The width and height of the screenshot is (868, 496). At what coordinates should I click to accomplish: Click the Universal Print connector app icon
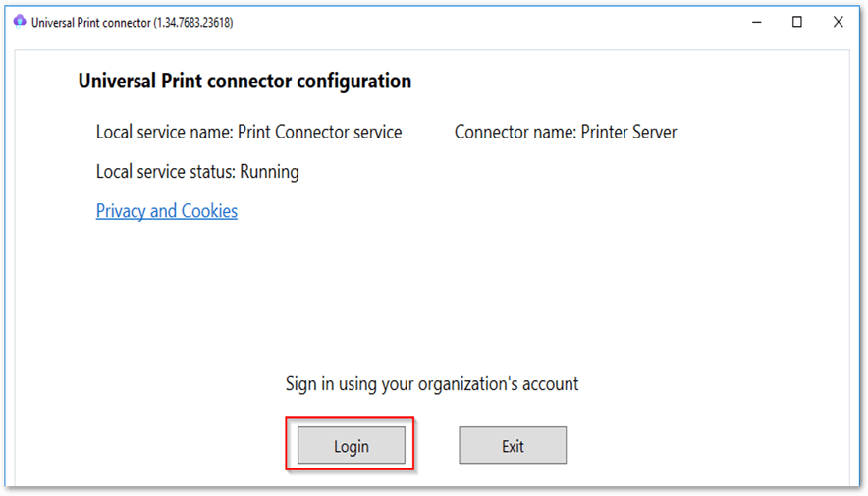click(x=20, y=22)
